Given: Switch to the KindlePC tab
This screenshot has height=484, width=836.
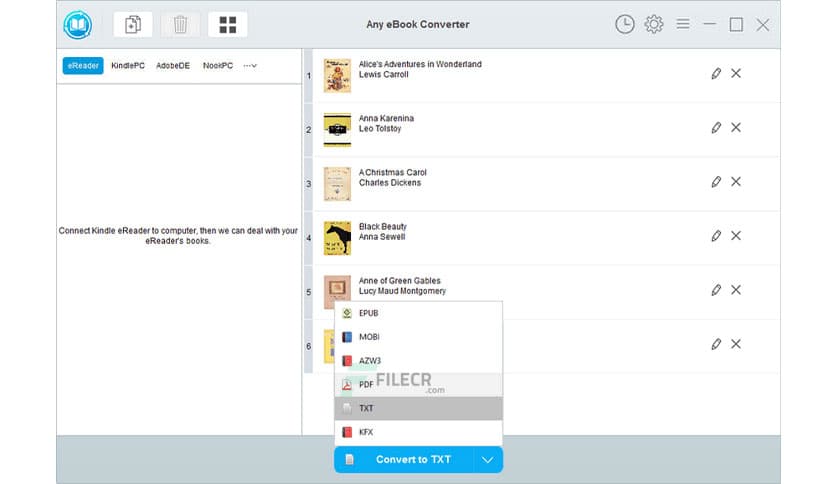Looking at the screenshot, I should [128, 66].
